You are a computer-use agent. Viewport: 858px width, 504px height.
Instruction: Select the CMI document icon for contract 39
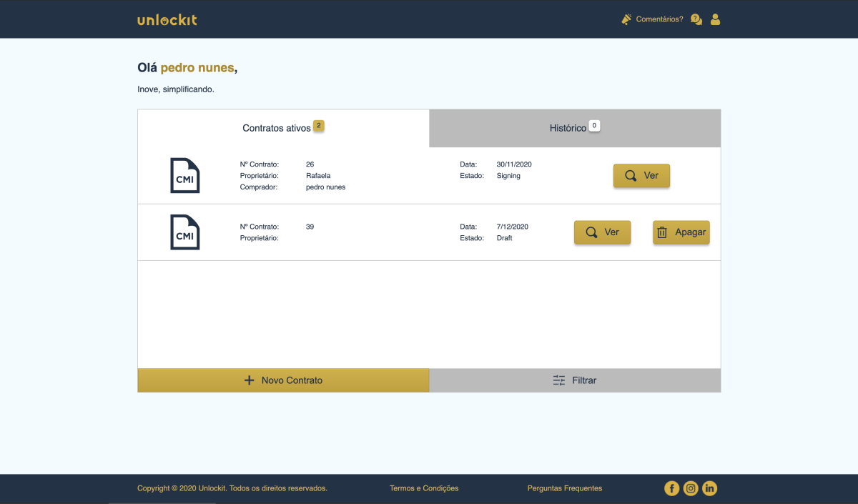(184, 232)
